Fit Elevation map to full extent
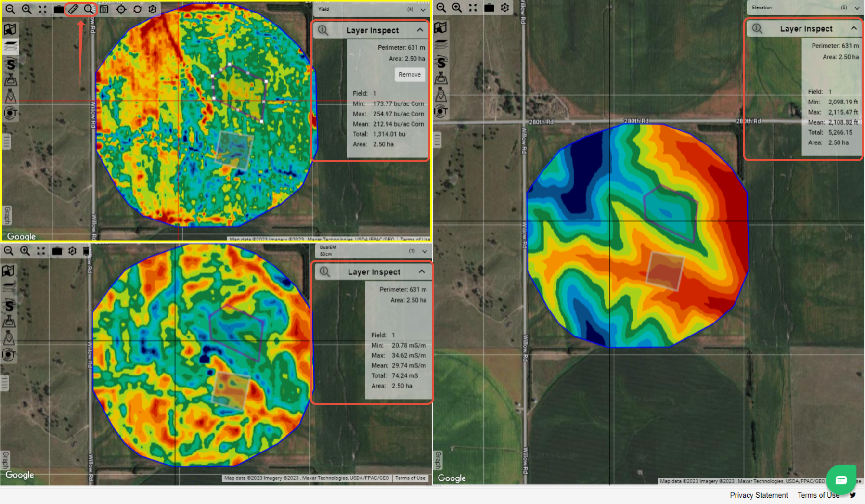Viewport: 865px width, 504px height. pyautogui.click(x=473, y=8)
